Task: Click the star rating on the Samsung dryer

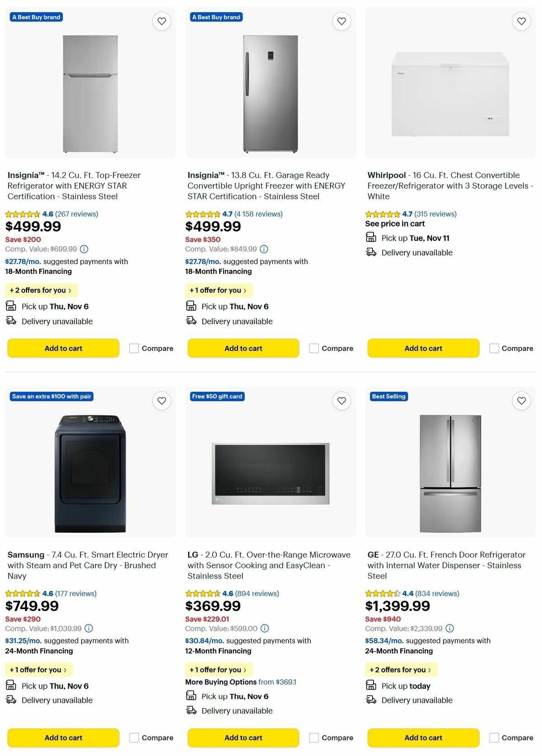Action: pos(21,593)
